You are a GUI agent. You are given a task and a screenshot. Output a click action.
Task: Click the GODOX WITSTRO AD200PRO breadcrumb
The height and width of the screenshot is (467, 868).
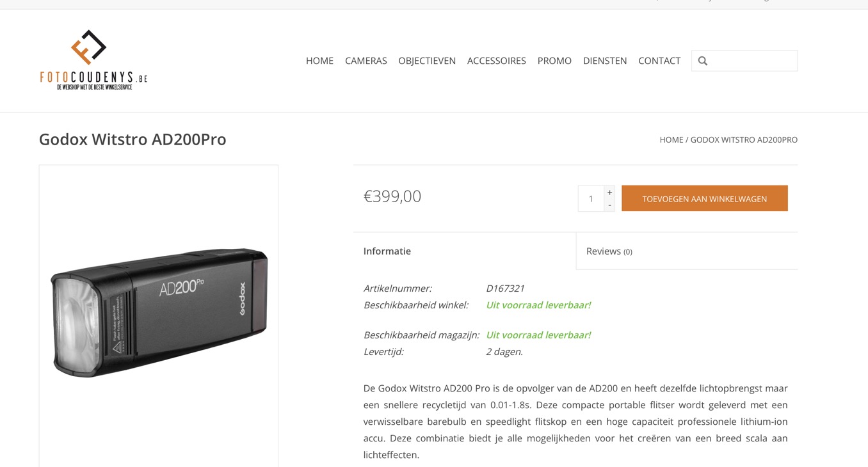click(744, 139)
